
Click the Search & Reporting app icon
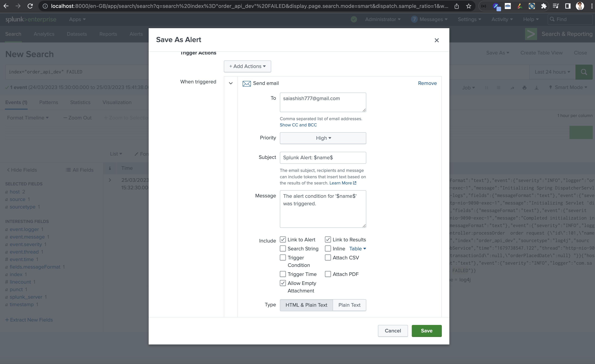coord(531,34)
